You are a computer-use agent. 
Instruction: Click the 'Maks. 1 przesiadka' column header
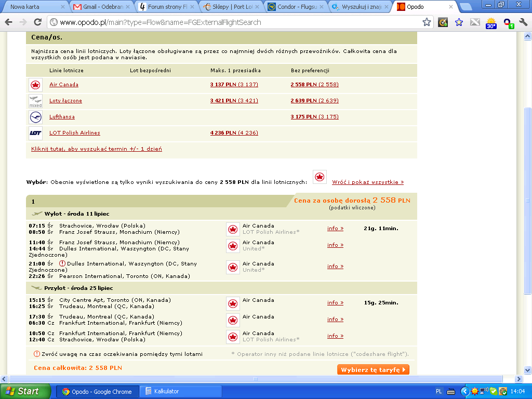[235, 71]
